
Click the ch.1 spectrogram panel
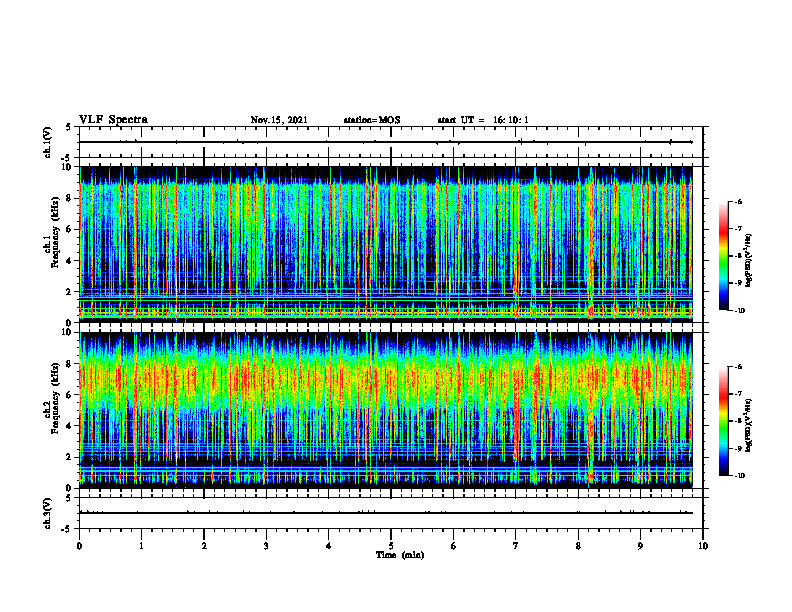click(x=386, y=244)
